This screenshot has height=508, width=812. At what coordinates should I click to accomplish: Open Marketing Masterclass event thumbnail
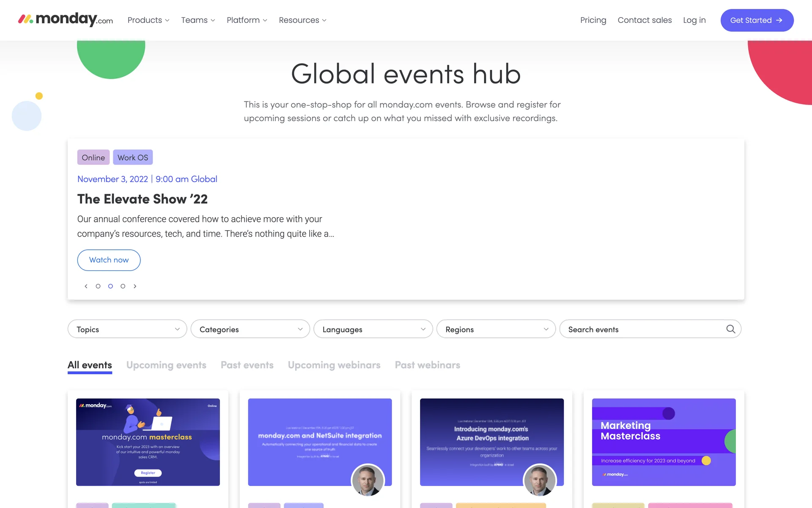coord(664,442)
